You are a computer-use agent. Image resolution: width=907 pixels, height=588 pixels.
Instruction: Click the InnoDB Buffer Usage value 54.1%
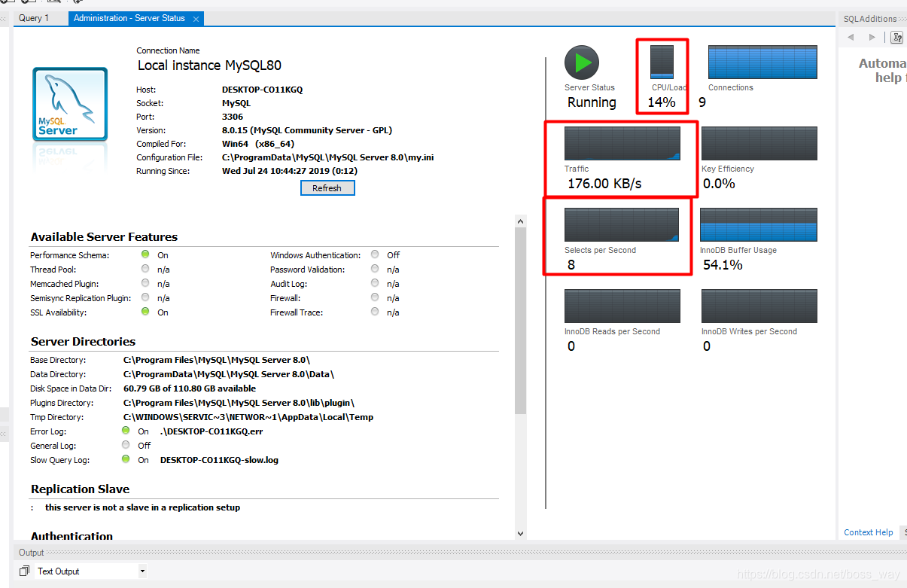(723, 264)
